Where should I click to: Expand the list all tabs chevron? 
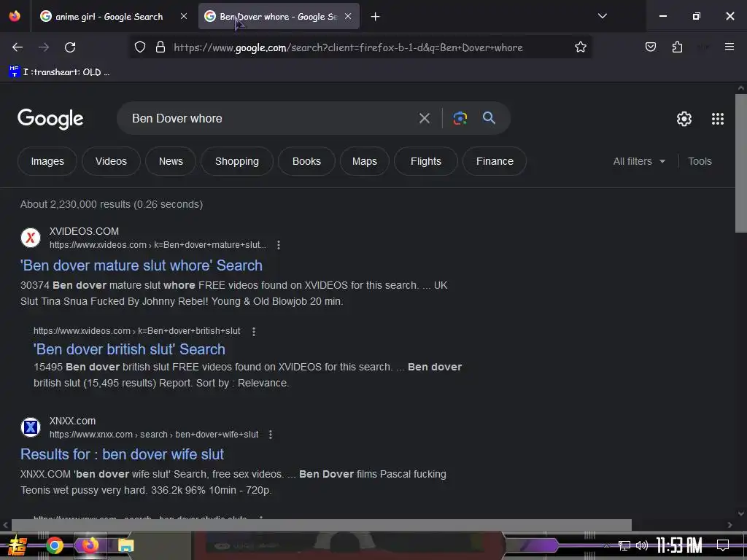[x=602, y=16]
